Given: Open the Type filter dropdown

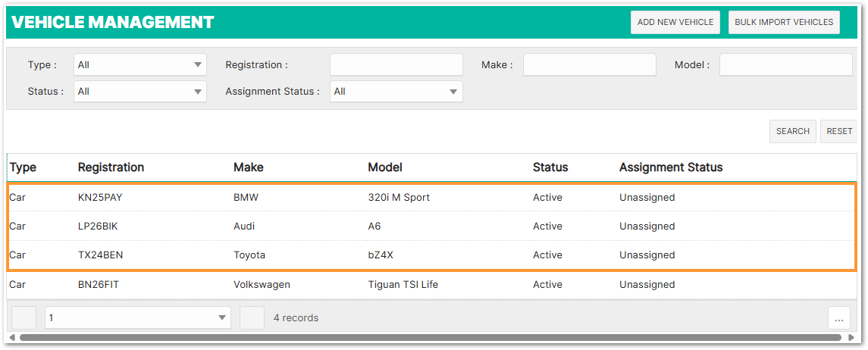Looking at the screenshot, I should pyautogui.click(x=139, y=65).
